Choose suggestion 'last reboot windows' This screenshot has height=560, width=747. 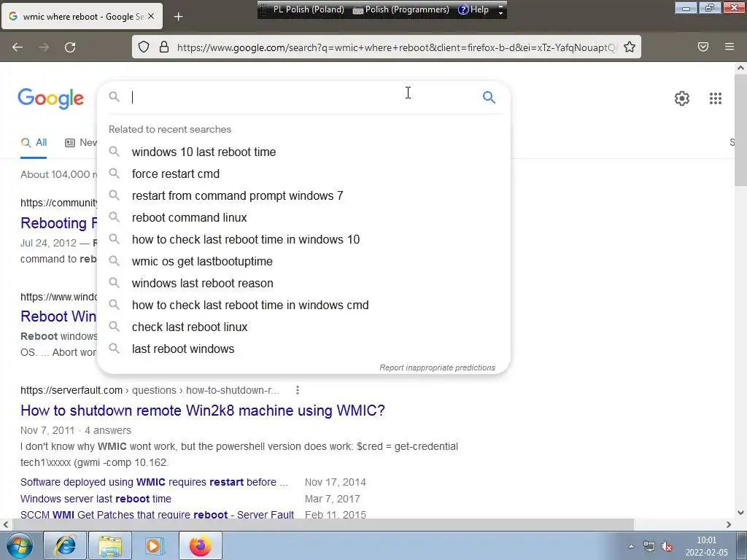point(303,349)
